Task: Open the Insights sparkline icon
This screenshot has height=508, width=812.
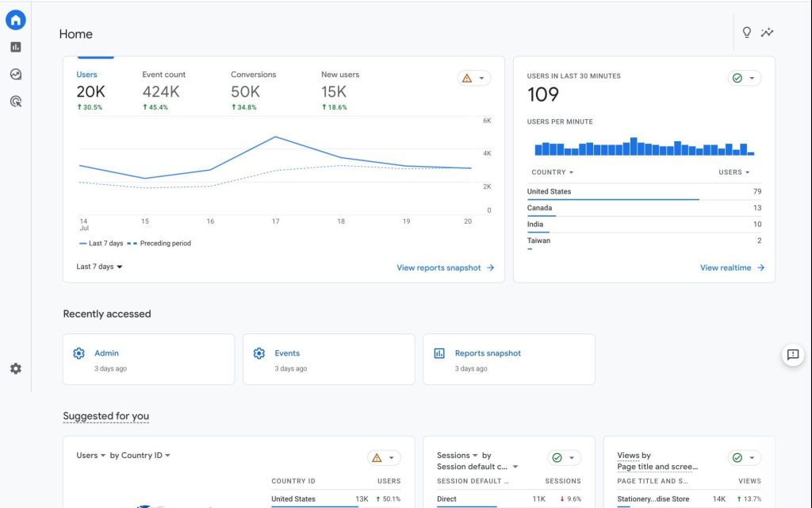Action: pyautogui.click(x=767, y=33)
